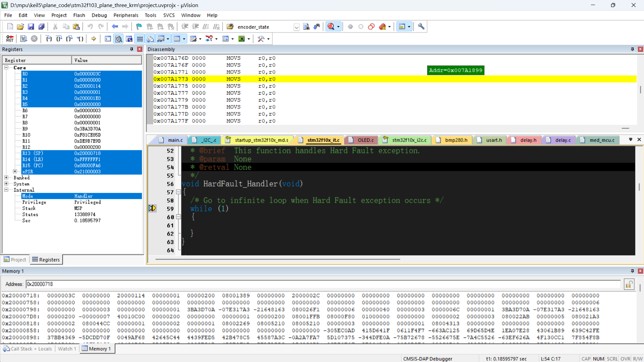Close the Registers panel
The height and width of the screenshot is (362, 644).
140,49
